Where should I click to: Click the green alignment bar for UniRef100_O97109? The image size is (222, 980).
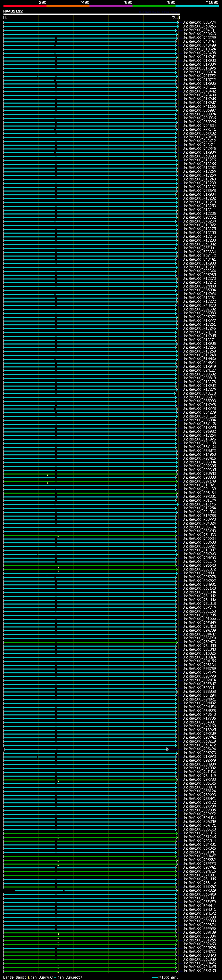click(x=90, y=481)
